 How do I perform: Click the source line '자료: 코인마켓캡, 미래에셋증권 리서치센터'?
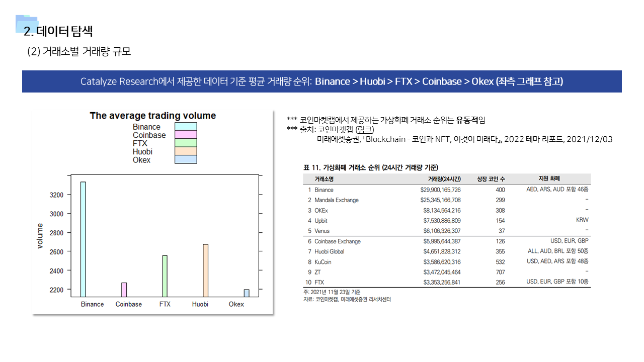point(347,299)
